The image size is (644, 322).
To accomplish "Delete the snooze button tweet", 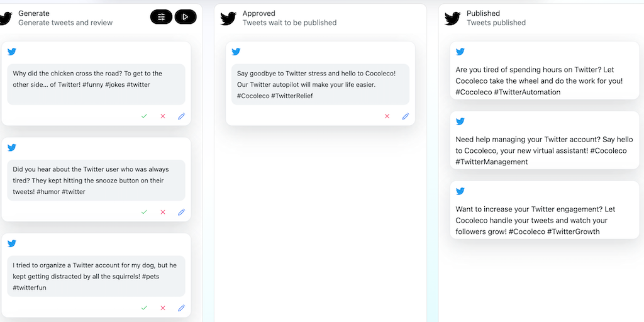I will pyautogui.click(x=163, y=213).
